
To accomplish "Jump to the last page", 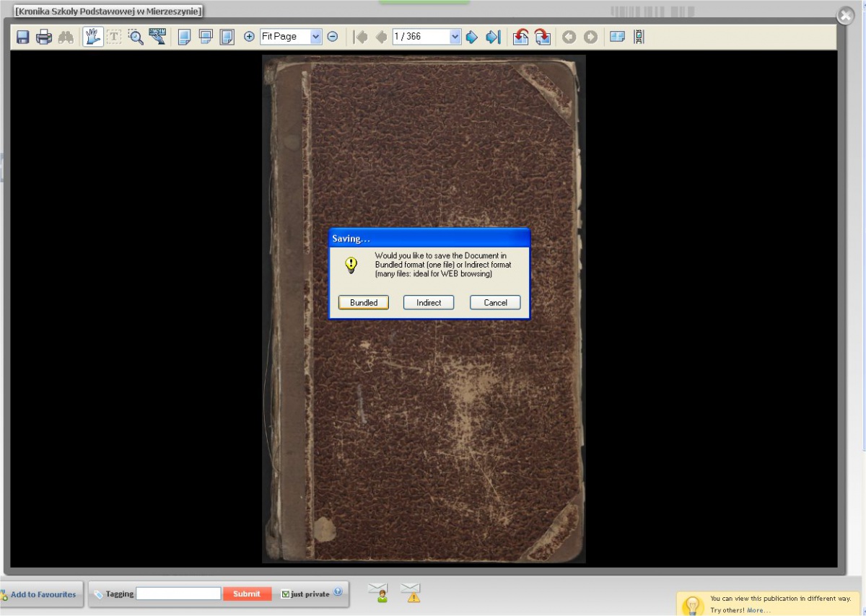I will click(x=493, y=37).
